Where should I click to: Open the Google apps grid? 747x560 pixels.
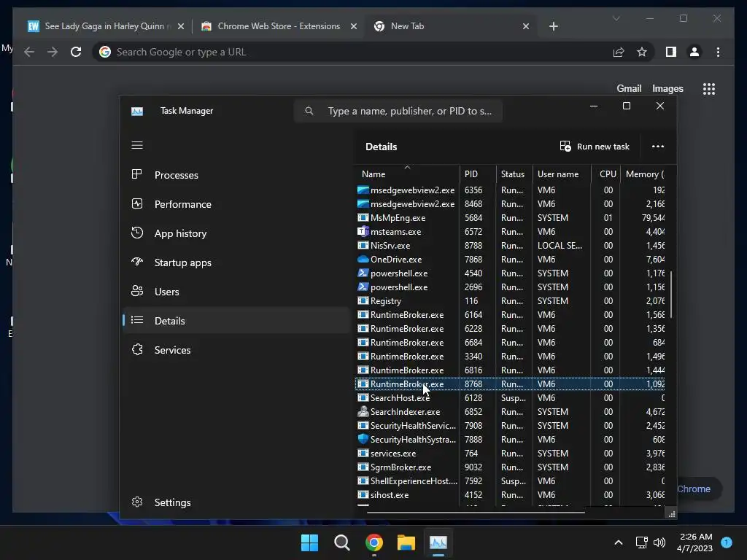(709, 88)
